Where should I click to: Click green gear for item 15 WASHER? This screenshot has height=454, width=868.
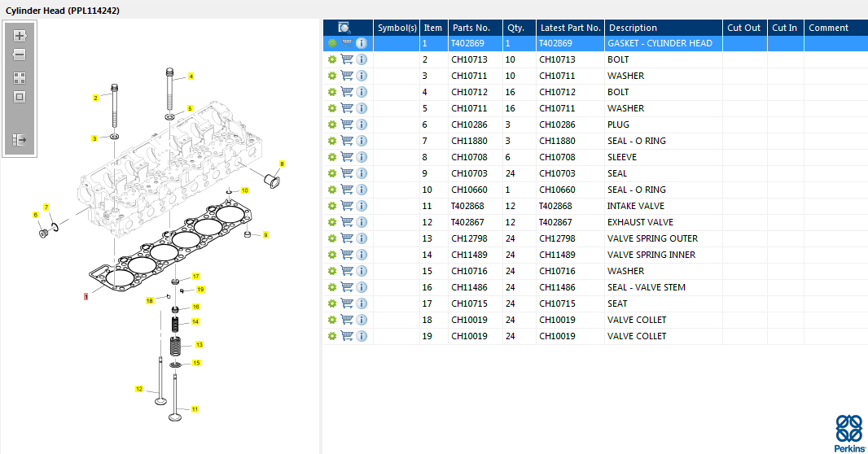331,271
